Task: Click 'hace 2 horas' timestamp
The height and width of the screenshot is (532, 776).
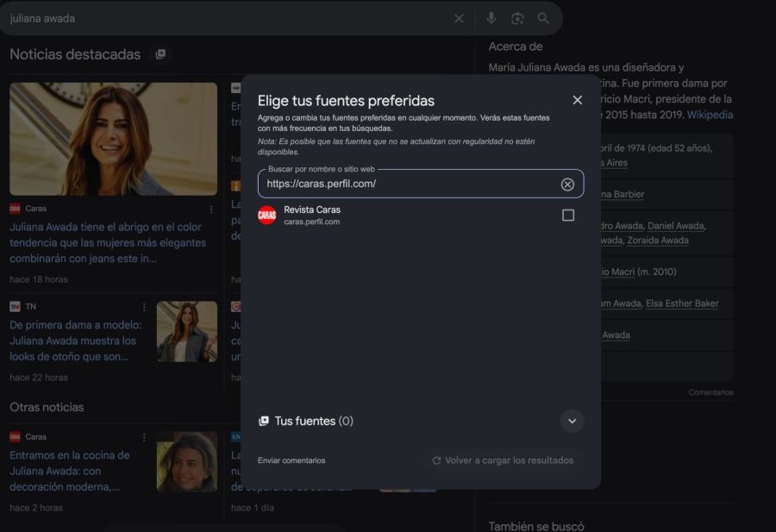Action: [x=36, y=508]
